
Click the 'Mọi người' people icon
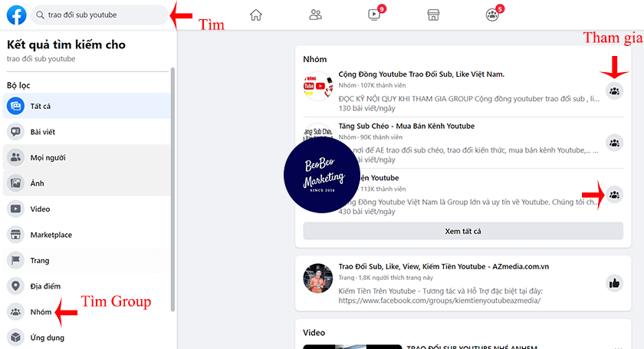(15, 157)
